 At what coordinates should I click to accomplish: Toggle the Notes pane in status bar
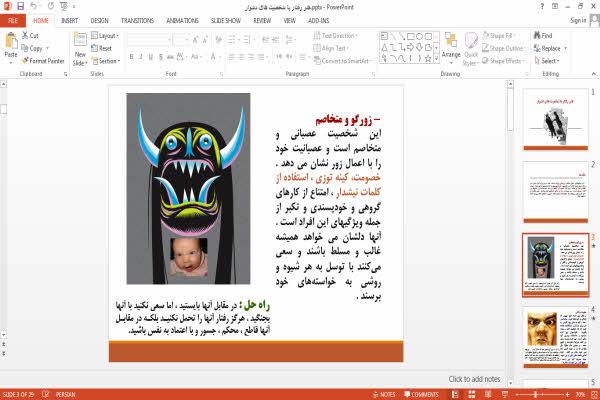tap(384, 394)
